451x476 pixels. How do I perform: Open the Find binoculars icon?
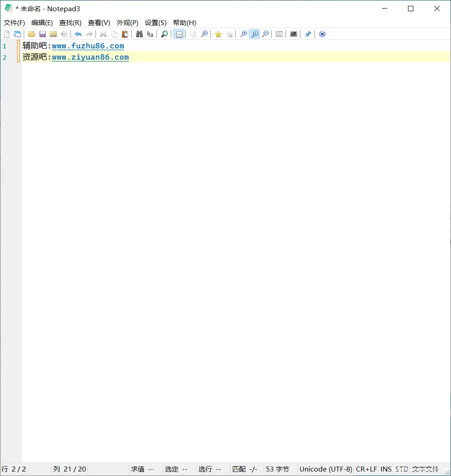point(139,34)
